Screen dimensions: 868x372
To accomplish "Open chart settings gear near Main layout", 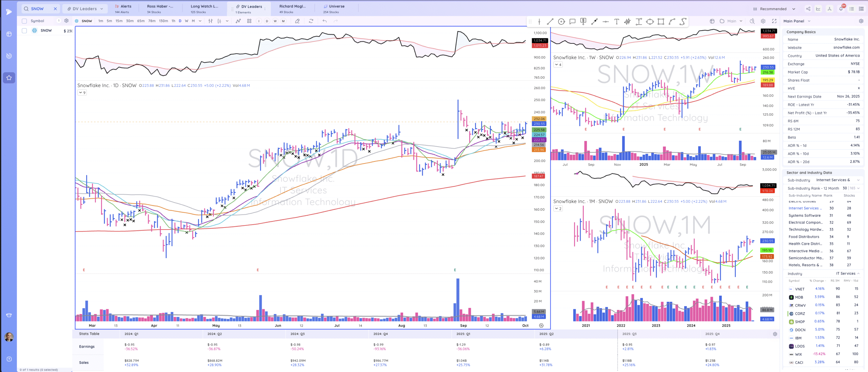I will coord(763,21).
